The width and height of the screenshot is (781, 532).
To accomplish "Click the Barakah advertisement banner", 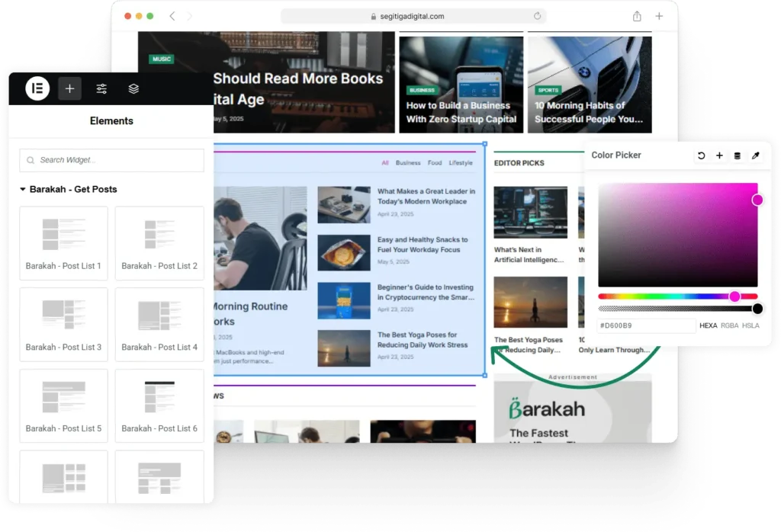I will [572, 412].
